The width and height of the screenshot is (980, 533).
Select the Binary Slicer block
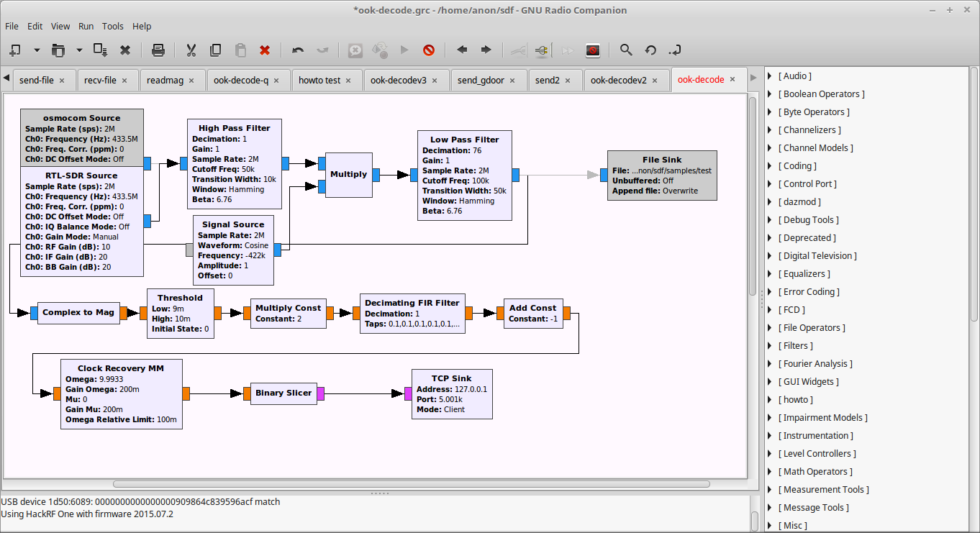[283, 393]
